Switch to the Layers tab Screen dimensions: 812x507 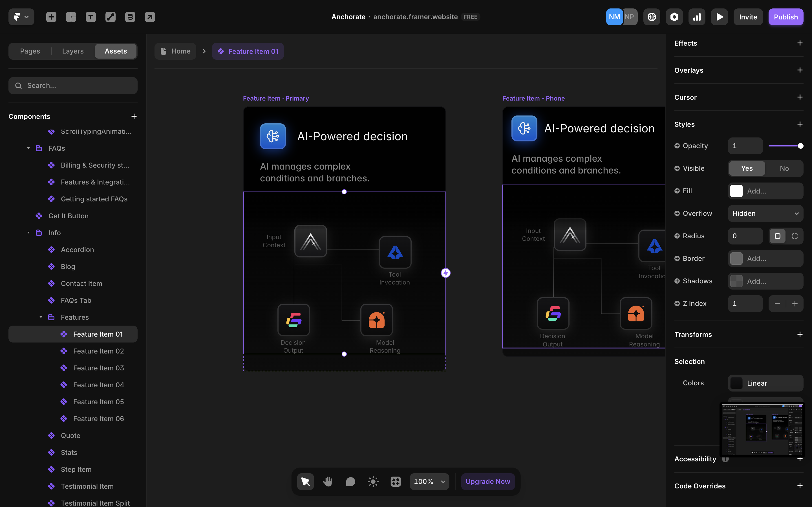[73, 51]
